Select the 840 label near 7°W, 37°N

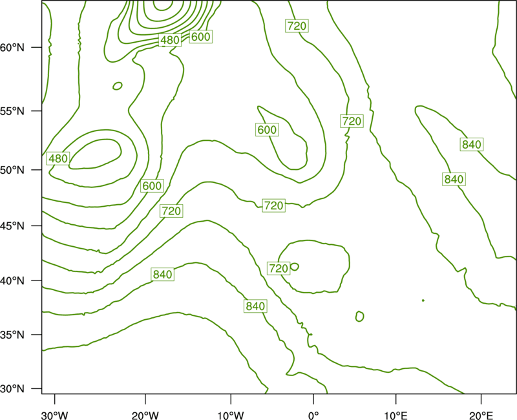(x=255, y=306)
